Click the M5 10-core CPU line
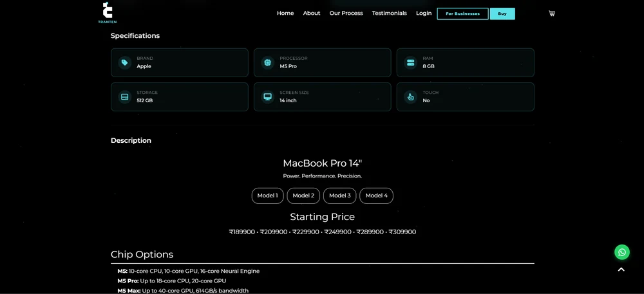This screenshot has width=644, height=294. (x=189, y=271)
